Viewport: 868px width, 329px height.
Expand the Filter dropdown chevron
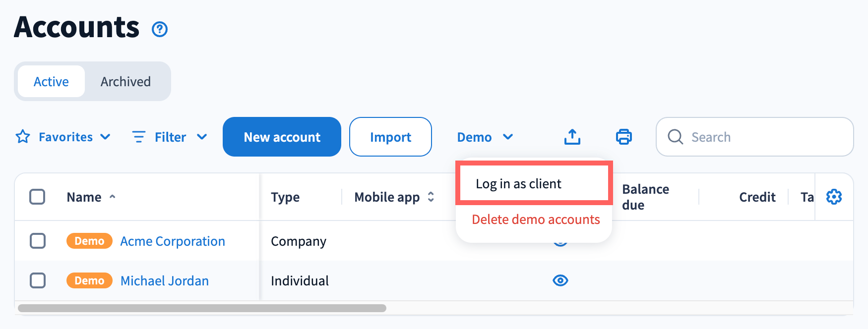202,137
